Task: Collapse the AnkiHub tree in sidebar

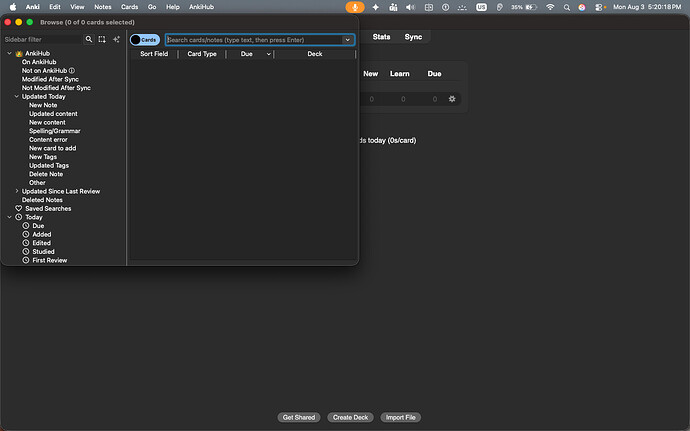Action: click(x=9, y=53)
